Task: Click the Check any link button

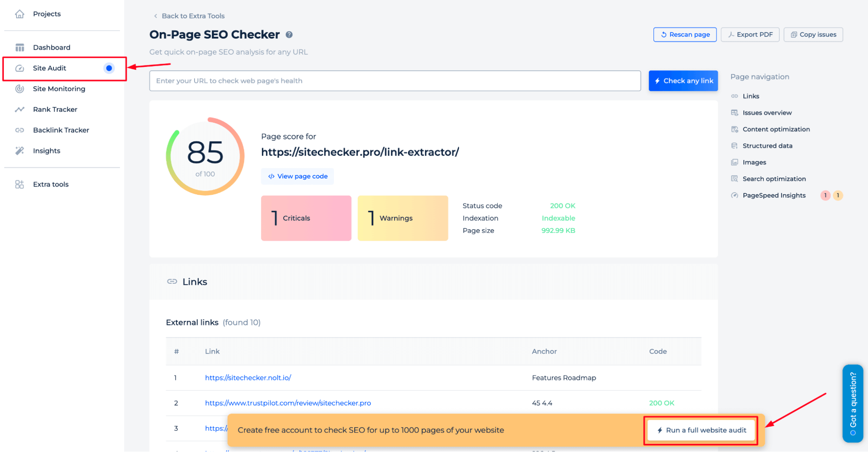Action: [x=683, y=81]
